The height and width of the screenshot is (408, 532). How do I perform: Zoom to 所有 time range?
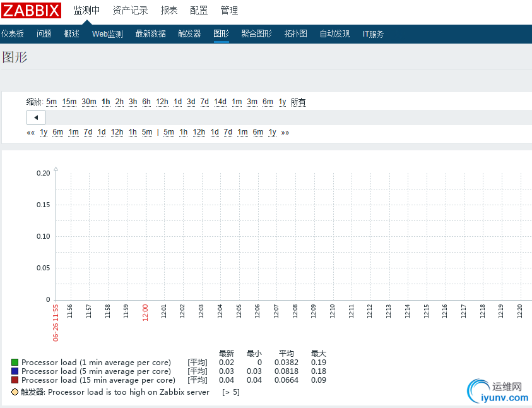[x=298, y=102]
